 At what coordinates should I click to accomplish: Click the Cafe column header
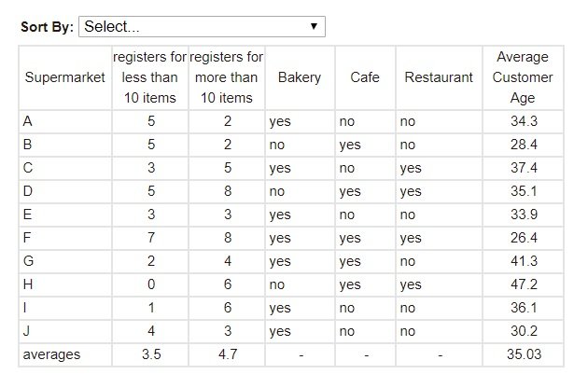click(x=365, y=77)
